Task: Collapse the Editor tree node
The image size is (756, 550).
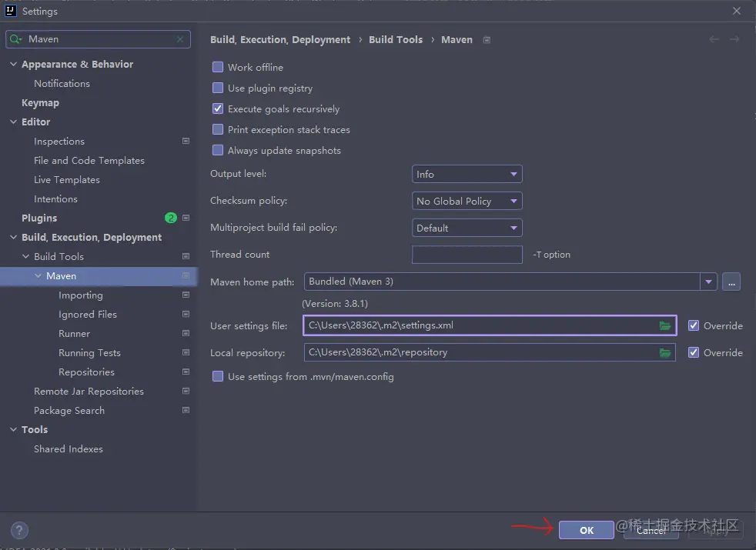Action: tap(14, 122)
